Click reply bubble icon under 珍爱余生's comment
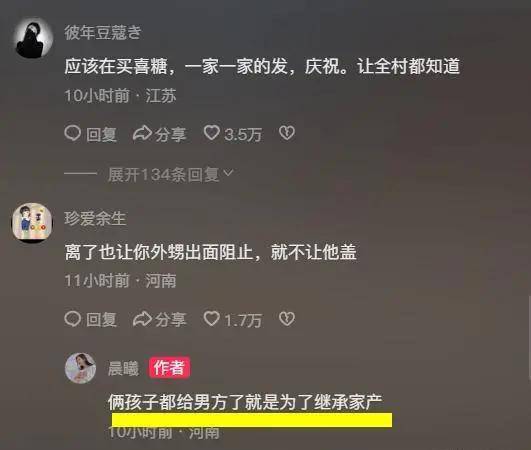The image size is (531, 450). tap(72, 319)
